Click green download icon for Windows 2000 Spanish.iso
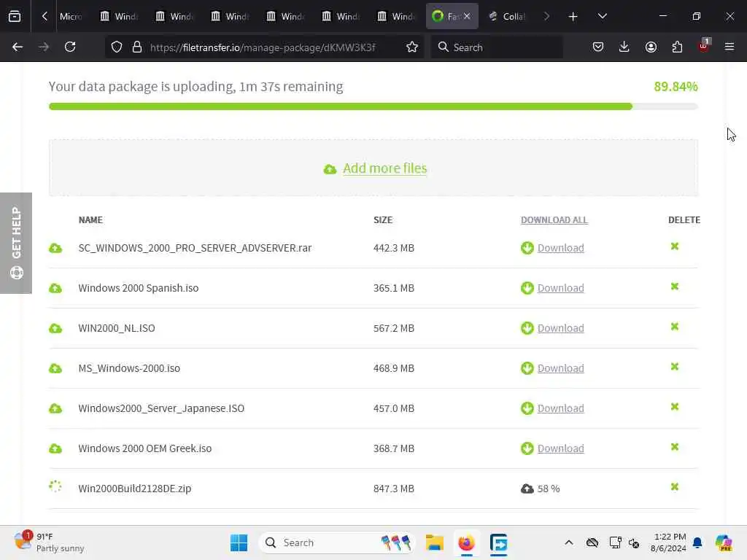747x560 pixels. [x=527, y=288]
